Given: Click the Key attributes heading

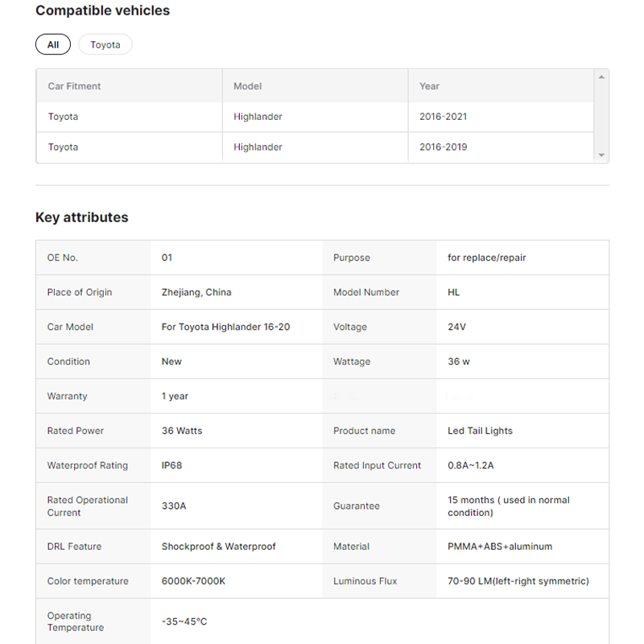Looking at the screenshot, I should pos(81,217).
